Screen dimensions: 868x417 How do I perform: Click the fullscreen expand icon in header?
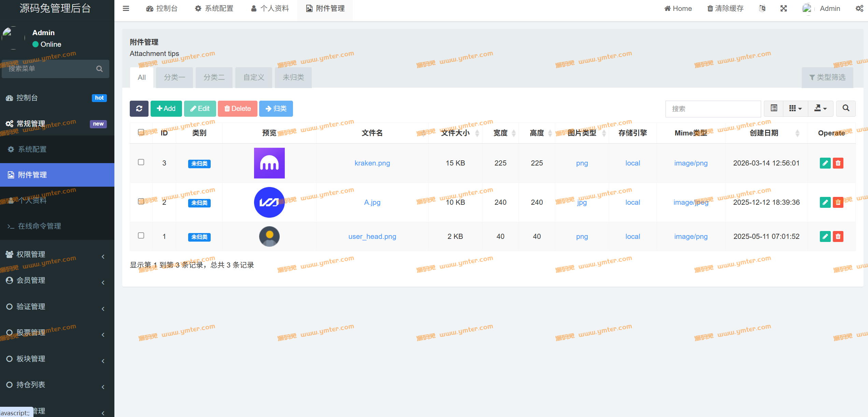point(784,9)
